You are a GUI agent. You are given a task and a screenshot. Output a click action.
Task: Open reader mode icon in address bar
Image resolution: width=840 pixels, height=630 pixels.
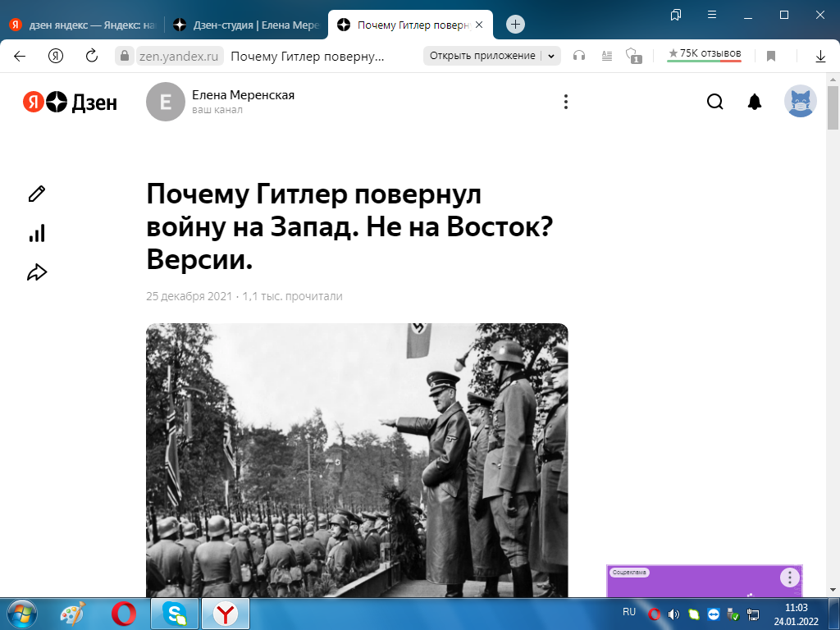tap(606, 56)
